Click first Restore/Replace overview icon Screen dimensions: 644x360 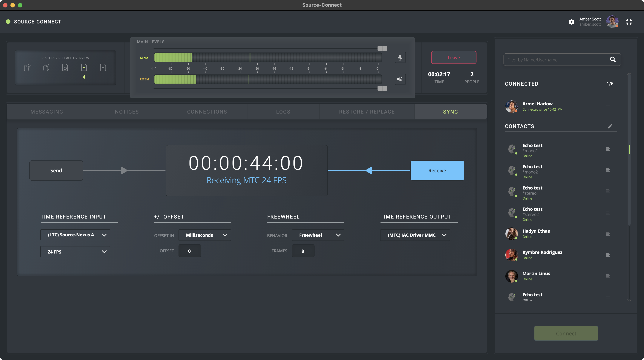pos(27,67)
